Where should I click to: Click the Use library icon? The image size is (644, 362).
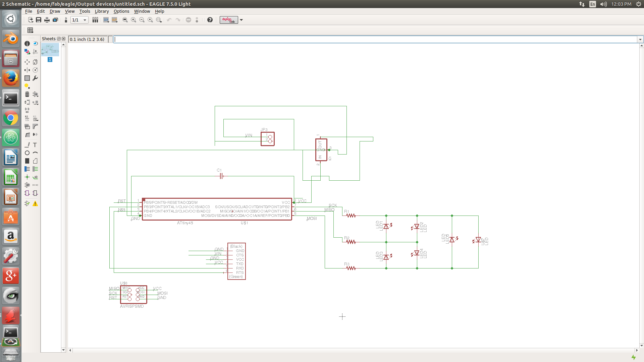(95, 20)
